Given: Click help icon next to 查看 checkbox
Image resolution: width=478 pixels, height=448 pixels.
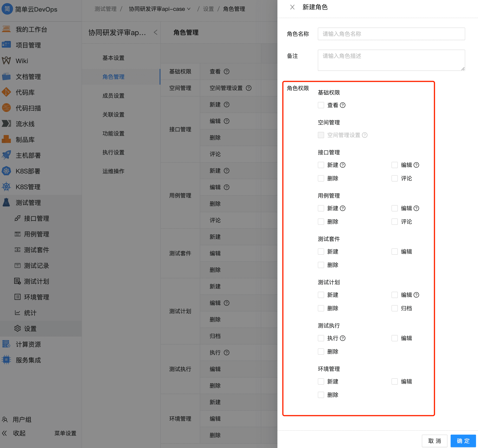Looking at the screenshot, I should [x=343, y=105].
